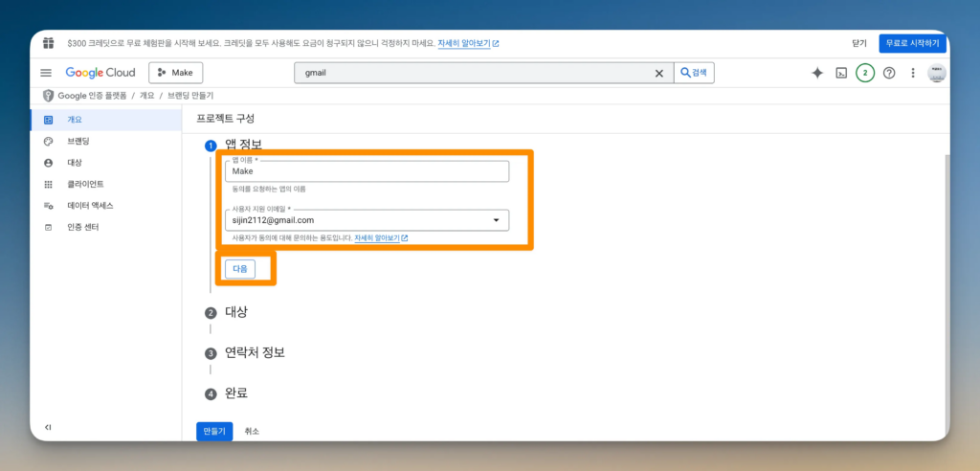Click the 대상 person icon

point(48,163)
